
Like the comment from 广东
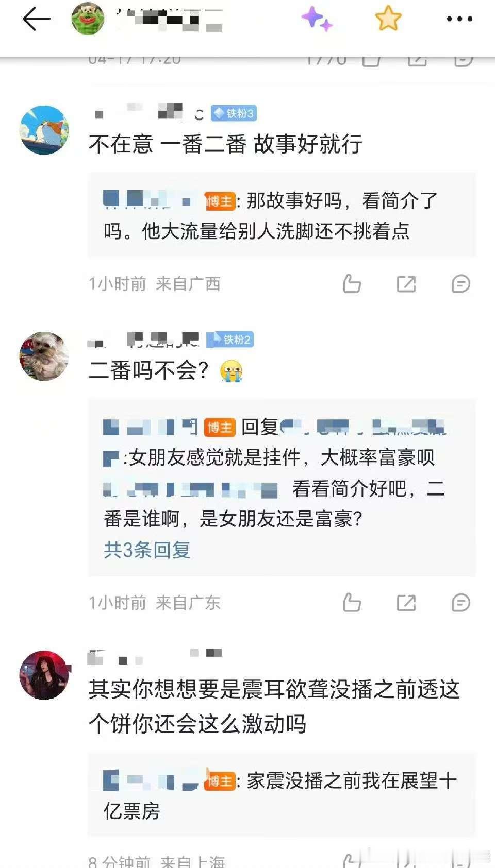pos(352,603)
